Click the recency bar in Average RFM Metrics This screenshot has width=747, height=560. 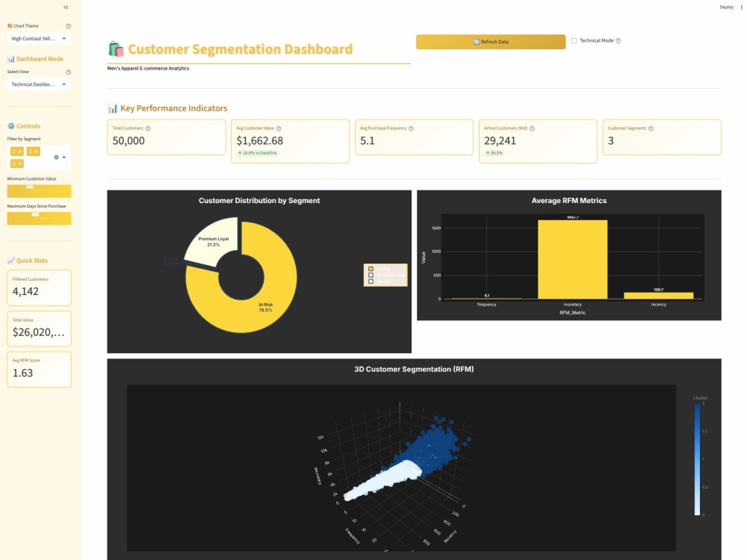point(658,296)
